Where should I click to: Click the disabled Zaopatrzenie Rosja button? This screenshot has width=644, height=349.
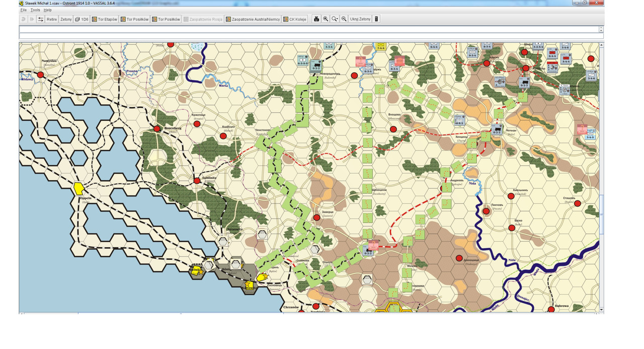point(203,19)
